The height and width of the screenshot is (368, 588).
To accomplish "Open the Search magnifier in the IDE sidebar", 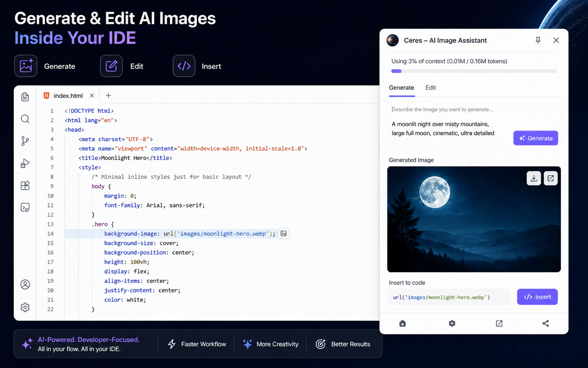I will [25, 119].
